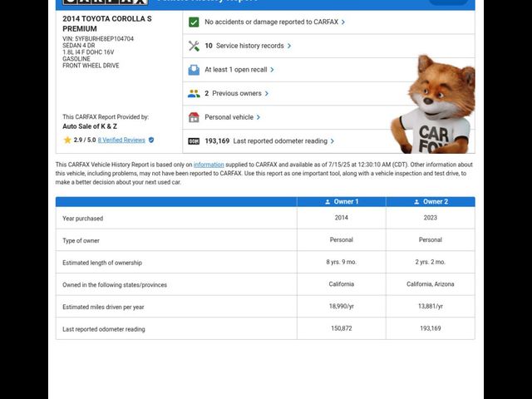Click the green no-accidents checkmark icon
Viewport: 532px width, 399px height.
[194, 22]
